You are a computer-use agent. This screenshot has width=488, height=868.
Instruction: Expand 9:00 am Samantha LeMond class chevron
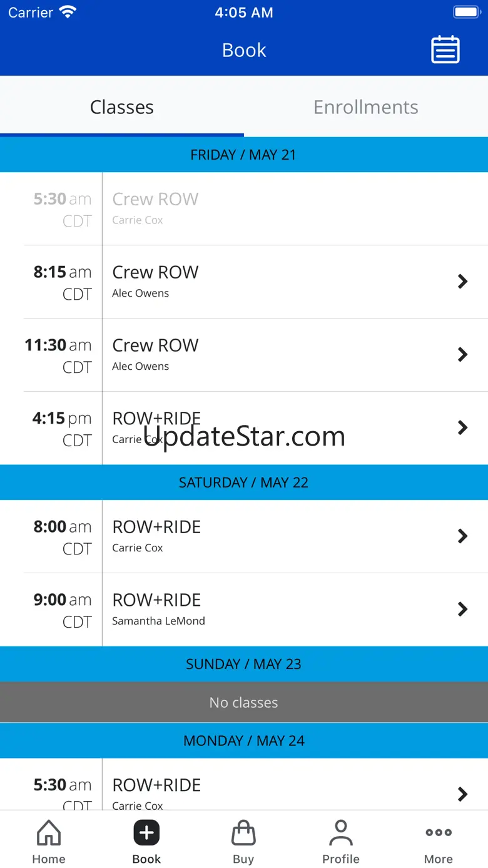point(462,609)
